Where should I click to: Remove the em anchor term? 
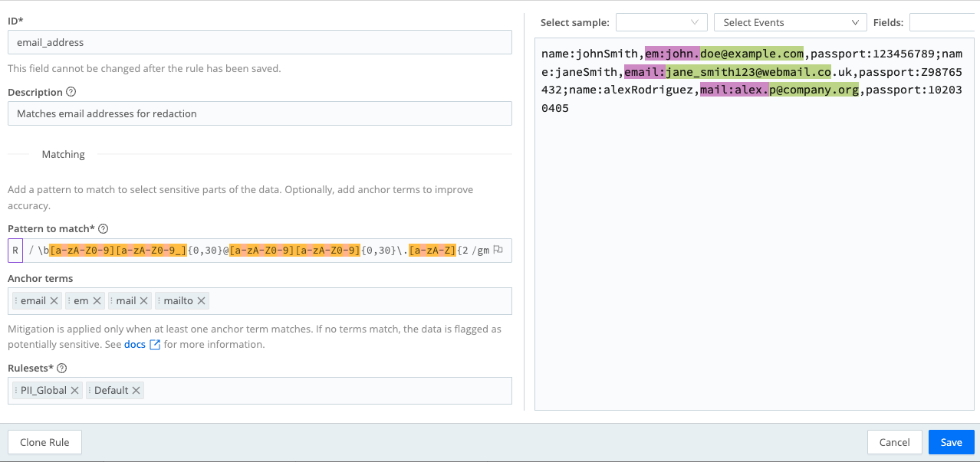(97, 300)
